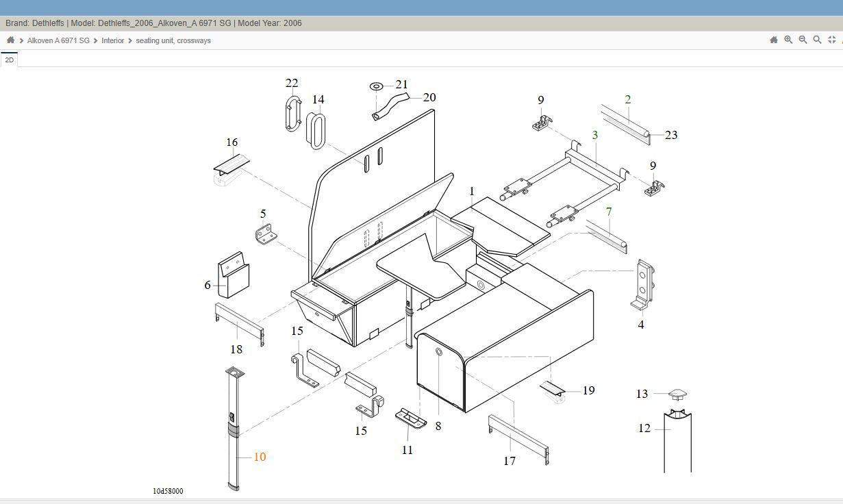Select green part number 3
The image size is (843, 504).
(x=595, y=135)
